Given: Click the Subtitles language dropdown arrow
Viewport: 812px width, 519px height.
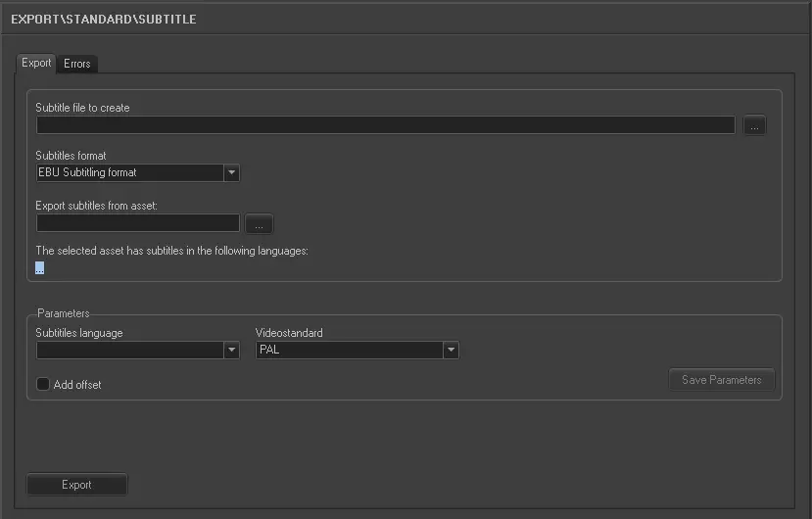Looking at the screenshot, I should (231, 350).
